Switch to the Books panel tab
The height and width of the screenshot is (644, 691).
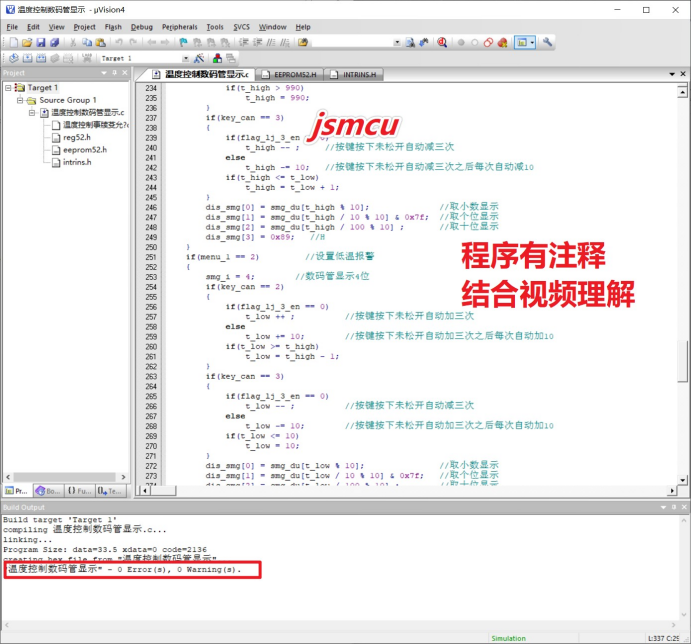tap(48, 491)
